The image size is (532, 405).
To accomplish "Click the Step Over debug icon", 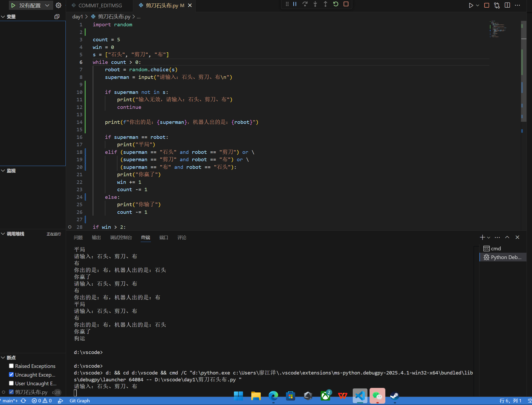I will [305, 4].
